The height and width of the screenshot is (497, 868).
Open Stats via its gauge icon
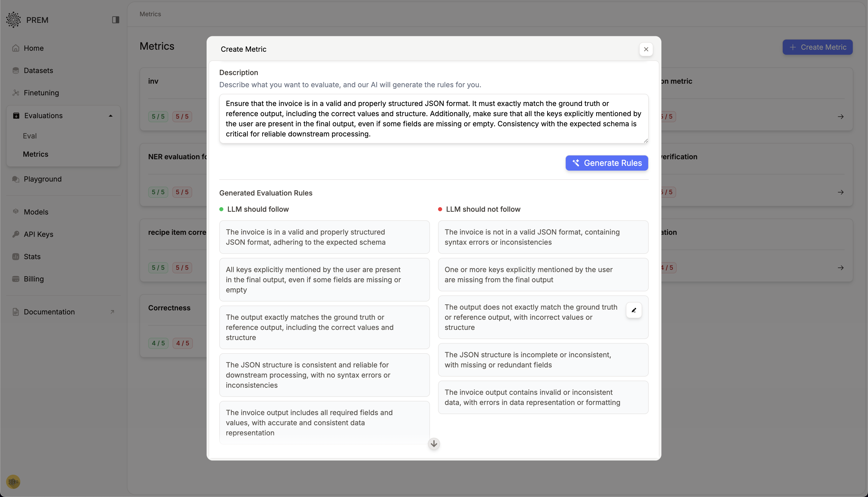point(16,256)
